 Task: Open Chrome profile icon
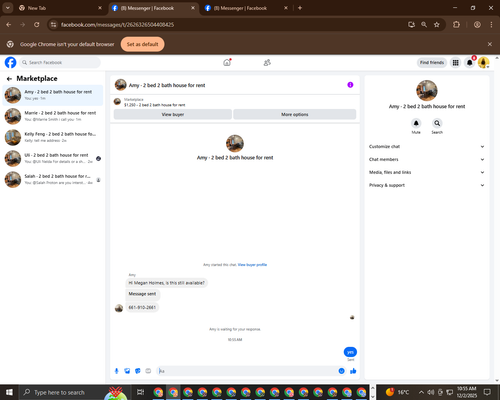pyautogui.click(x=477, y=25)
